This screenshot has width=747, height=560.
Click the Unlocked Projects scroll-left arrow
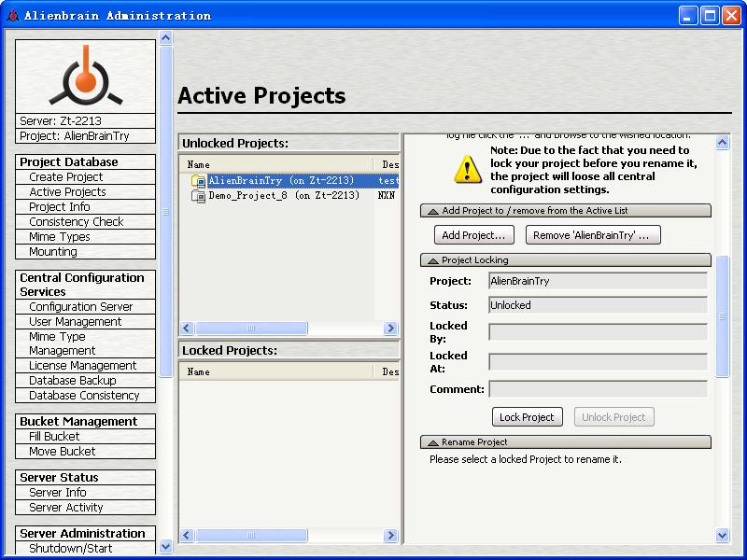187,329
